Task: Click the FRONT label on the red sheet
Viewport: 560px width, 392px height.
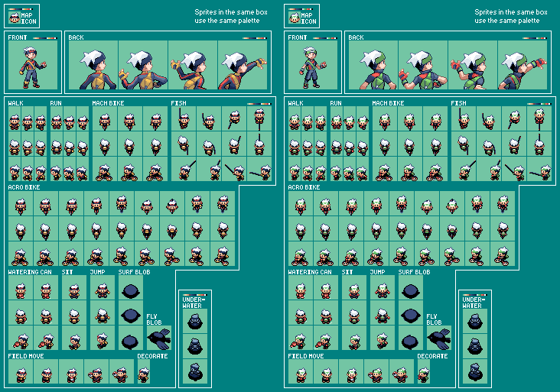Action: point(18,37)
